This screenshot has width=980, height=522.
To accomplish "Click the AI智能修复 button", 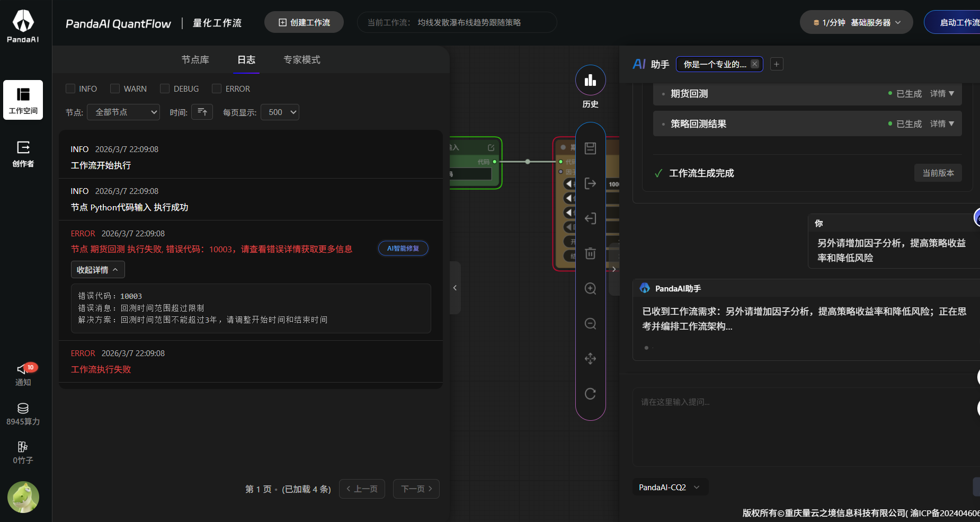I will [403, 248].
